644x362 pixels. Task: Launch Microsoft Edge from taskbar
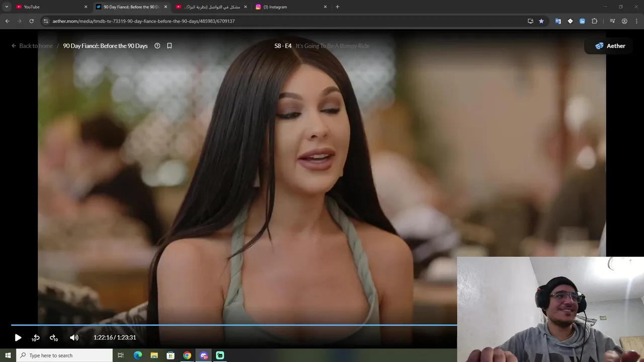tap(138, 355)
